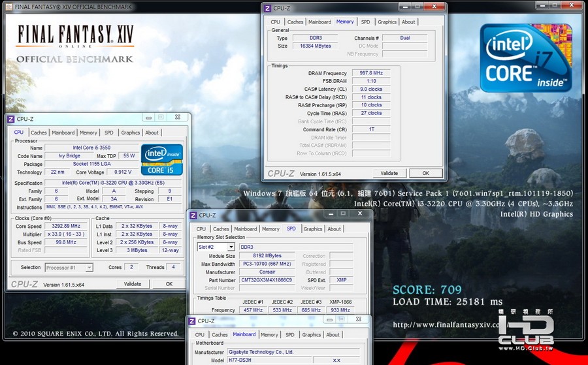Viewport: 588px width, 365px height.
Task: Click Final Fantasy XIV benchmark title bar icon
Action: [x=9, y=7]
